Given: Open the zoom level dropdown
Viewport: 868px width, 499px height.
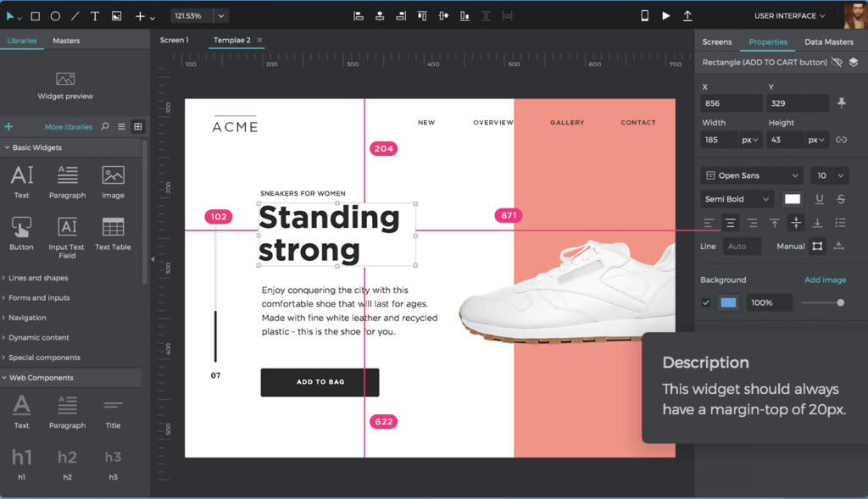Looking at the screenshot, I should point(221,16).
